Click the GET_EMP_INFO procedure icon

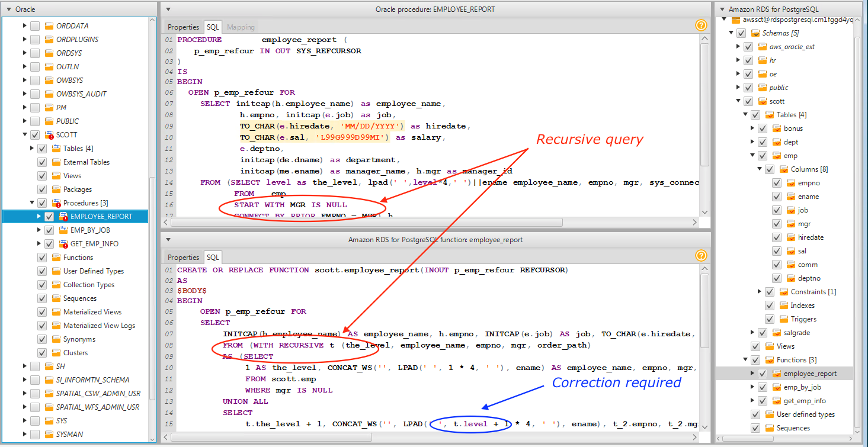click(x=63, y=244)
